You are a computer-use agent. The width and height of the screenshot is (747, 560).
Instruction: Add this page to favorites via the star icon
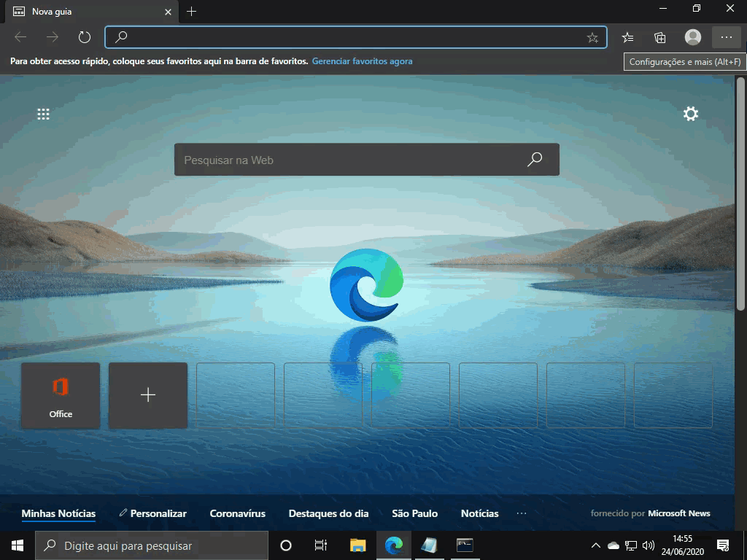pyautogui.click(x=592, y=38)
